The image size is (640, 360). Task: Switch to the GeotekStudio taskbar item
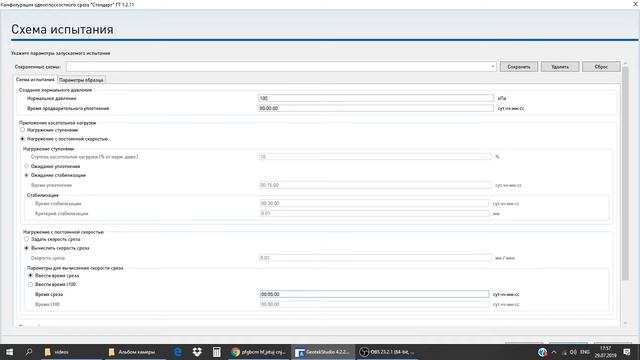point(323,352)
